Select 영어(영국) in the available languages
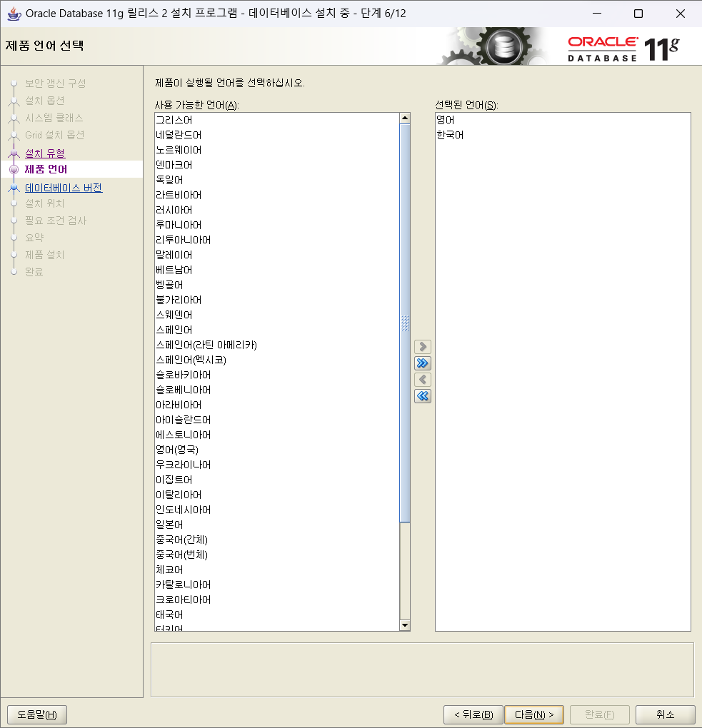 277,450
